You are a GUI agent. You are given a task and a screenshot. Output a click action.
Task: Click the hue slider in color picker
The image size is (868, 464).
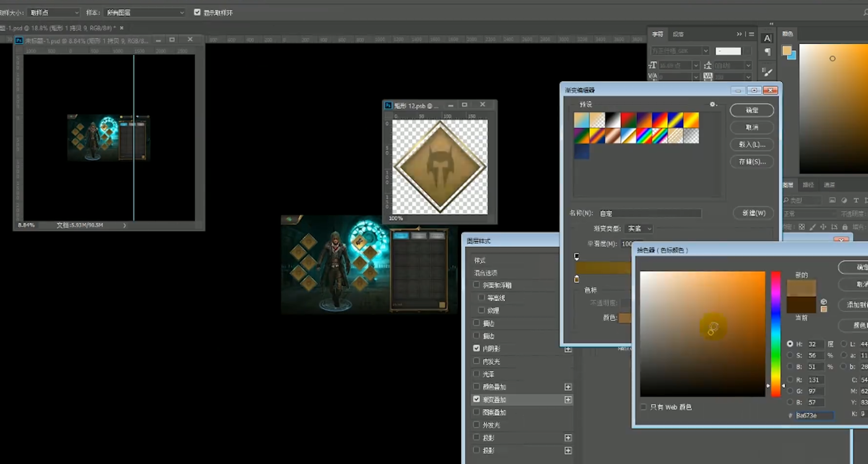click(776, 334)
